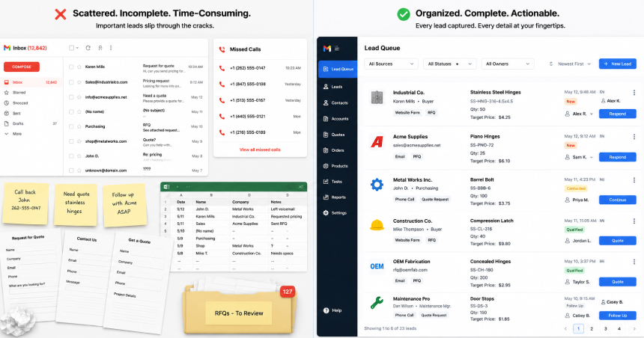Toggle the select-all checkbox in inbox toolbar
The width and height of the screenshot is (644, 338).
pyautogui.click(x=71, y=48)
